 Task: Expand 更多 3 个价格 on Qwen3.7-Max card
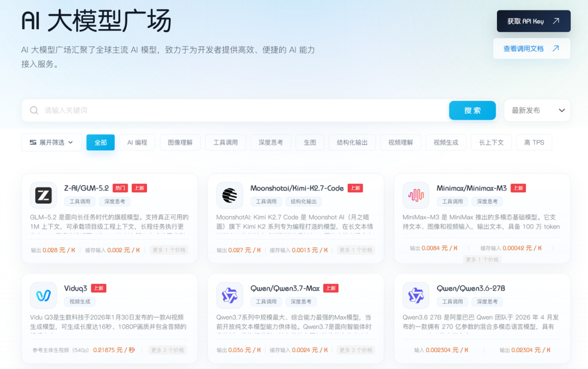(x=356, y=350)
